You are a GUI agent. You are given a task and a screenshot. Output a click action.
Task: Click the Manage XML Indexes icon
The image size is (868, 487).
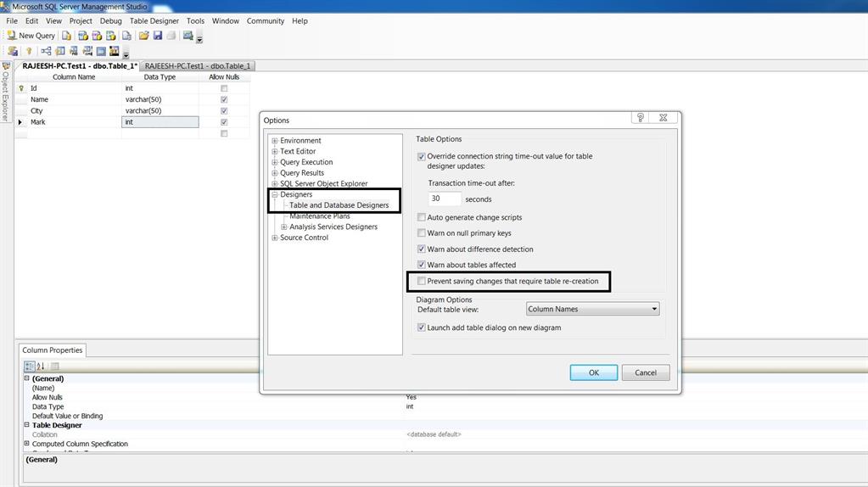(x=87, y=51)
